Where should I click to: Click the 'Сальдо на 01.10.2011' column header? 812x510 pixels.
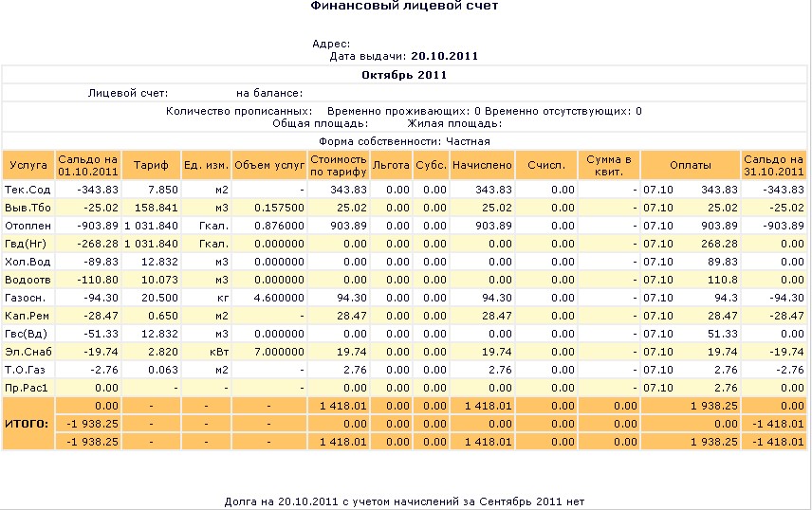coord(87,165)
